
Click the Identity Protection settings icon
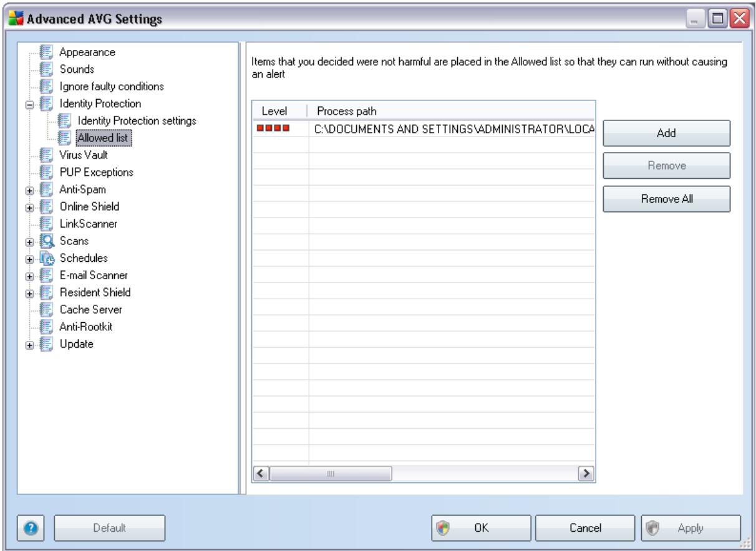(x=64, y=120)
